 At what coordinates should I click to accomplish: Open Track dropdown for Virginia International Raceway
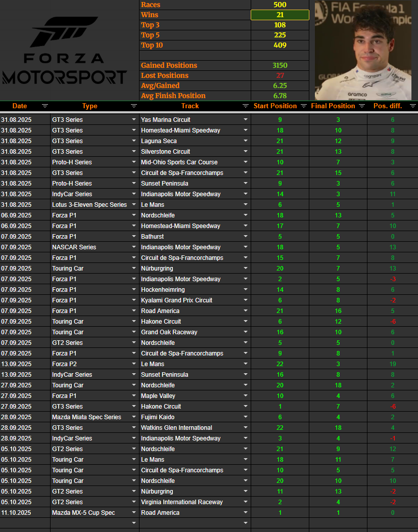coord(246,502)
